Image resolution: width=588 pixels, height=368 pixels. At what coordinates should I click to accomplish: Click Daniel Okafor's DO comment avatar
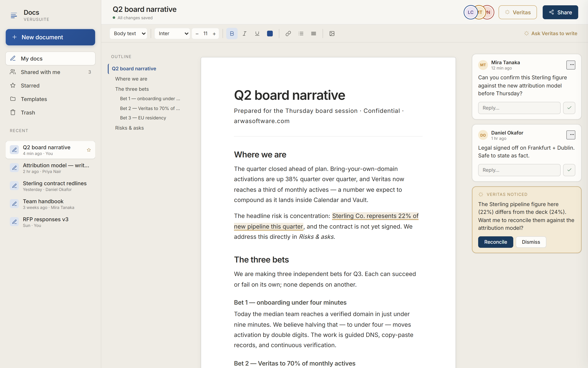click(483, 135)
